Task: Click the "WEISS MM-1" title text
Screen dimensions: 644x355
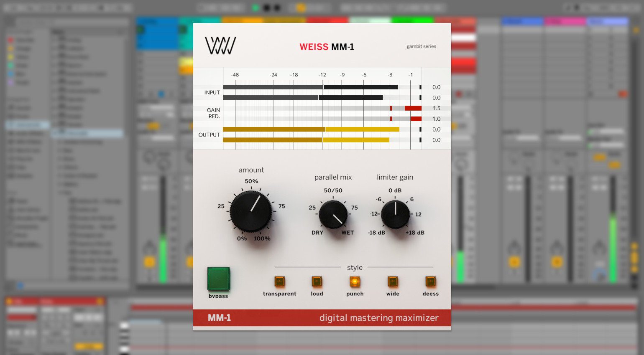Action: pyautogui.click(x=327, y=47)
